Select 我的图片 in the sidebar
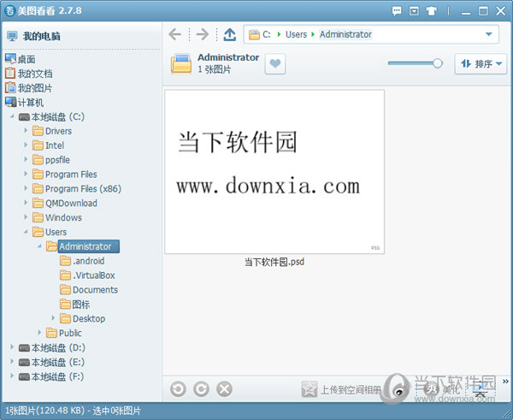Screen dimensions: 513x420 pos(33,88)
